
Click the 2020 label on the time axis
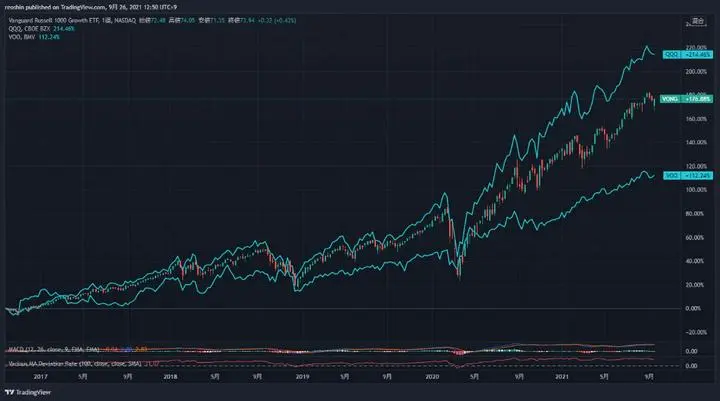pos(432,377)
